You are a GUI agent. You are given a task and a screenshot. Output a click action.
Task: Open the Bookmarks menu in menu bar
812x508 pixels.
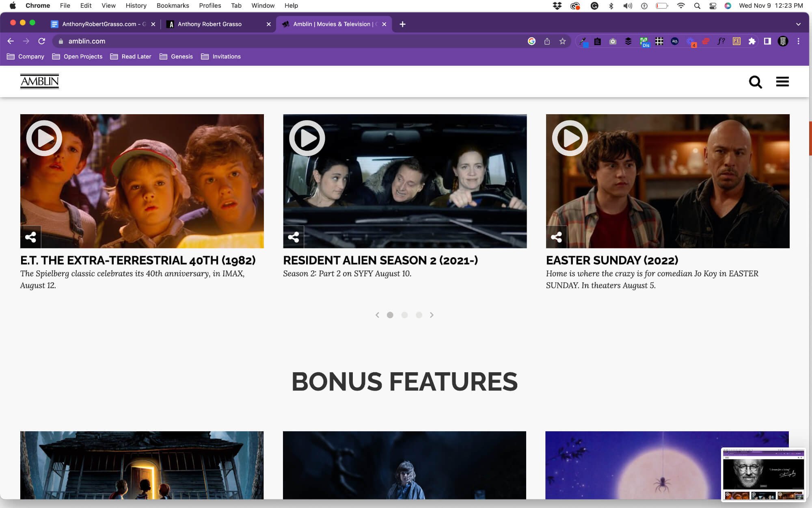point(173,6)
